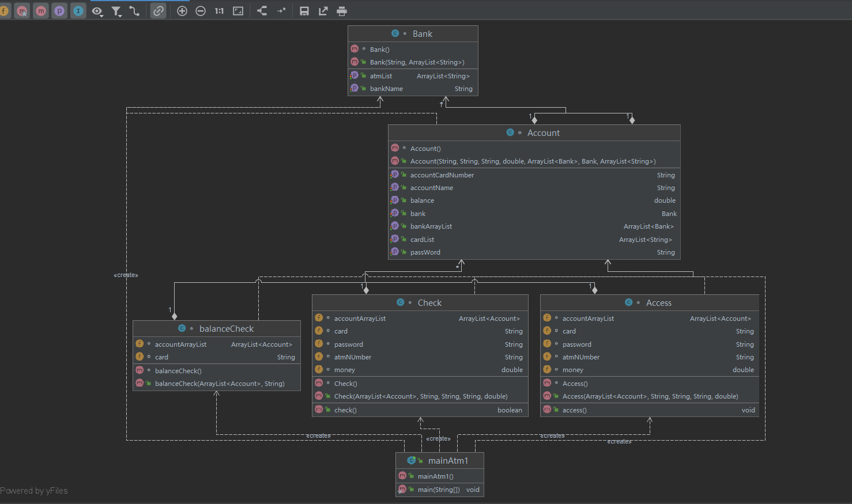Viewport: 852px width, 504px height.
Task: Select the main(String[]) method
Action: tap(440, 490)
